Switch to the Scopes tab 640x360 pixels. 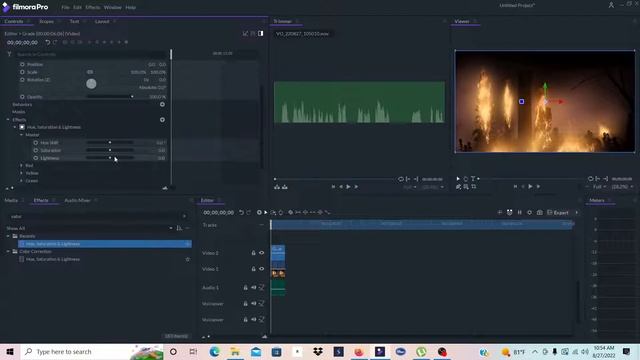47,21
